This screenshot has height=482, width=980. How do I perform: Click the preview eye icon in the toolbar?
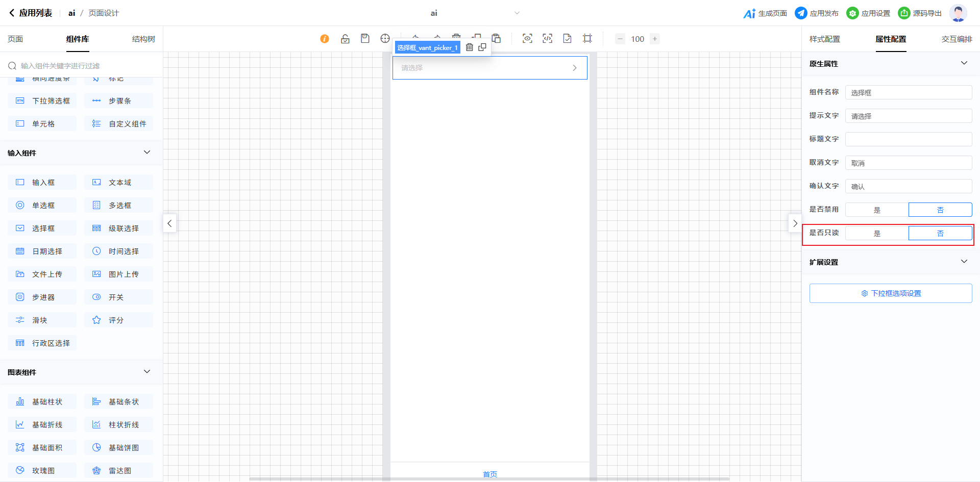click(x=527, y=39)
